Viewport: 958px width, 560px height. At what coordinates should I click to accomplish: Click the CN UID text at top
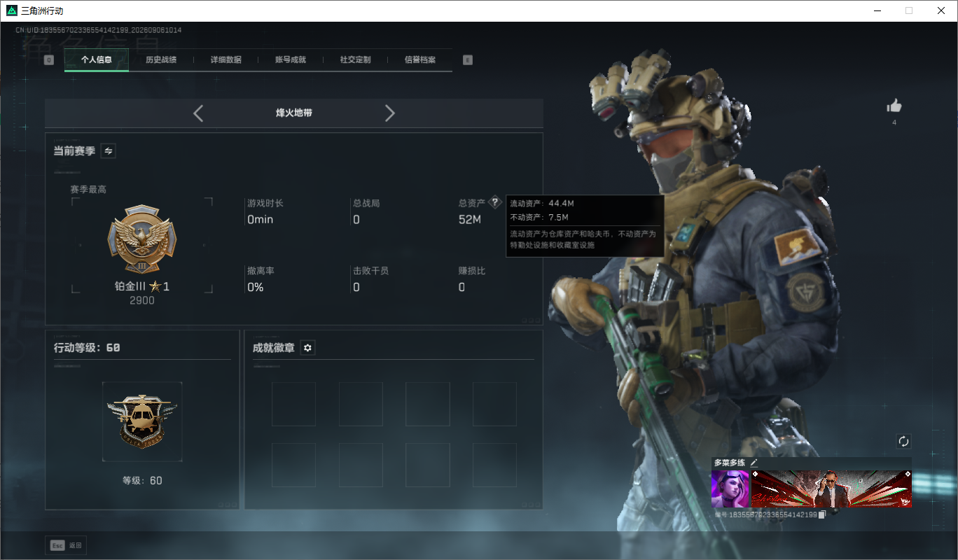(99, 30)
